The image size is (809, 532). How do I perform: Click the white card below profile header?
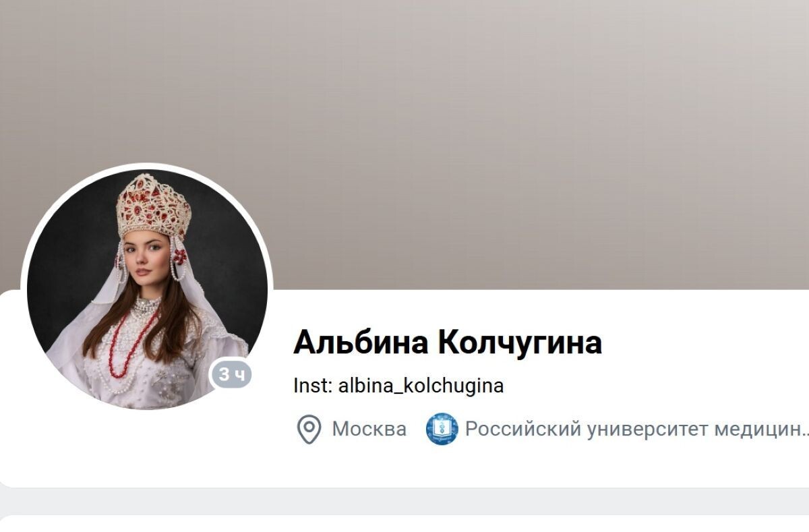(404, 524)
